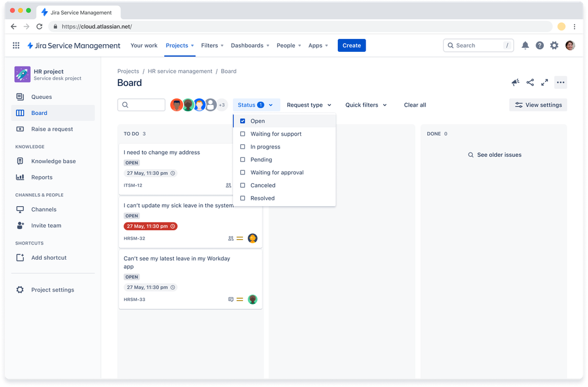Click the give feedback megaphone icon
Viewport: 588px width, 387px height.
pyautogui.click(x=516, y=82)
